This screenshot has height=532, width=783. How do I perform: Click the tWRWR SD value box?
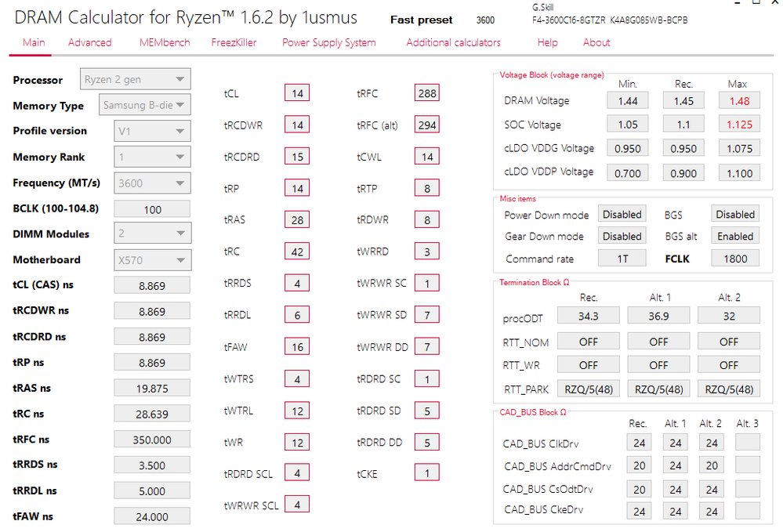427,316
